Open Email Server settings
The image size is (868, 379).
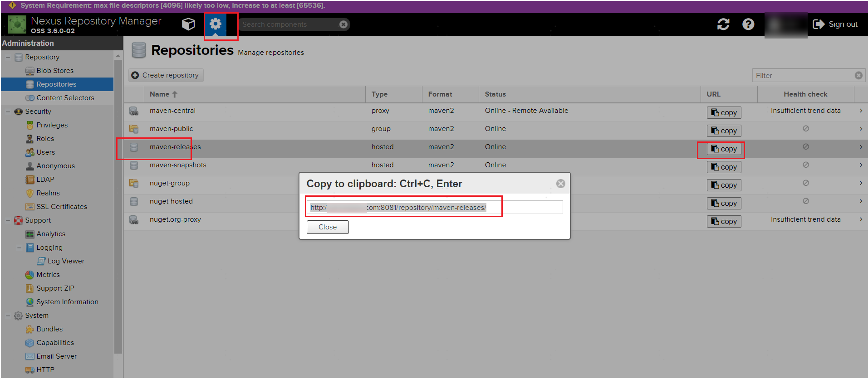(x=56, y=356)
